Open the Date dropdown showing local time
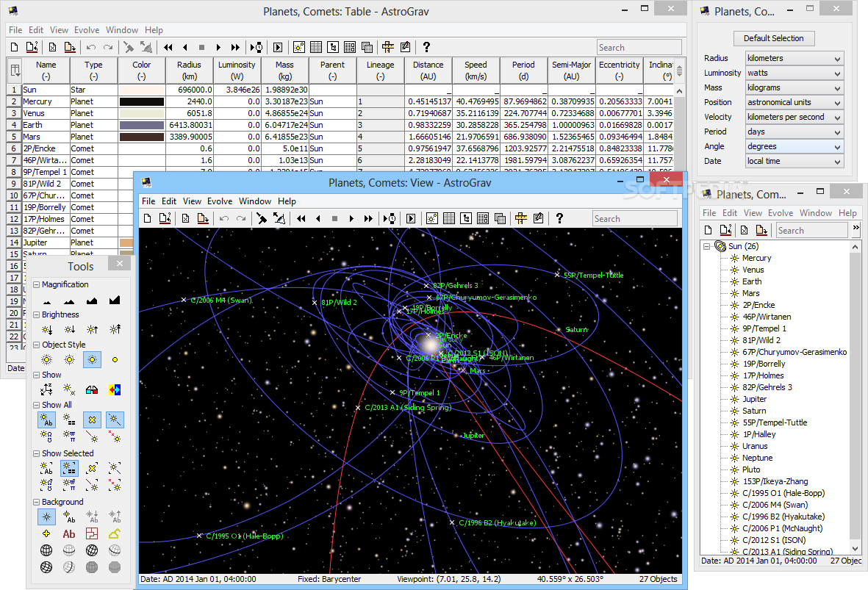868x590 pixels. click(794, 161)
